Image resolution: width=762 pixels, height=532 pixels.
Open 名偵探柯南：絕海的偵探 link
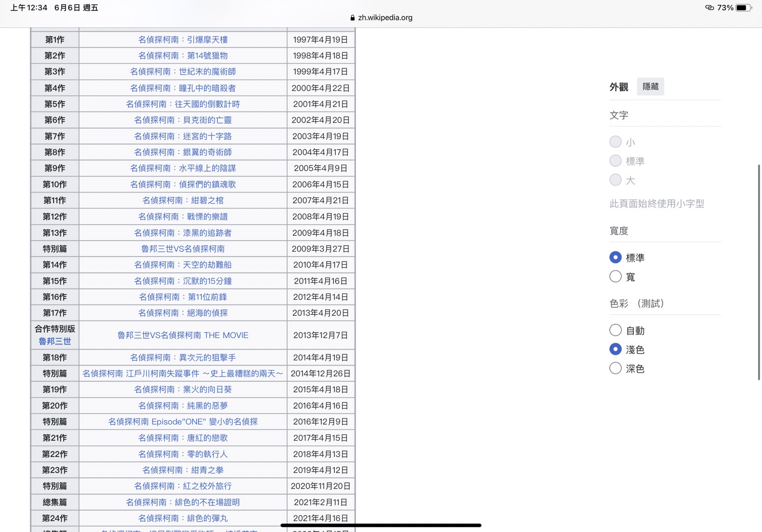tap(183, 313)
